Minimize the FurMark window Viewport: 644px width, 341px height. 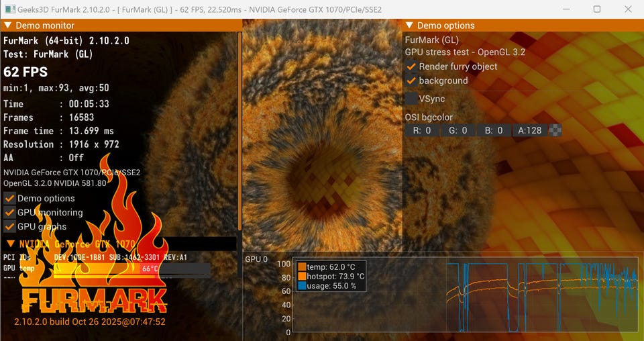566,9
